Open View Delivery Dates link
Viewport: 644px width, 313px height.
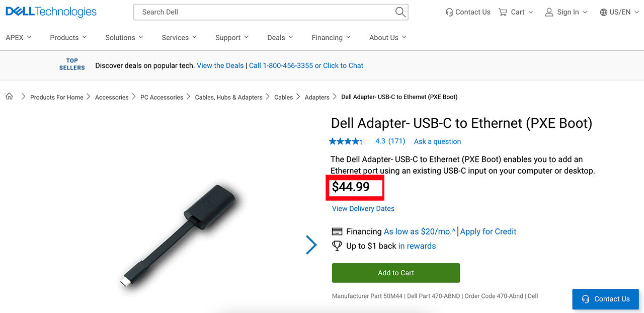363,208
